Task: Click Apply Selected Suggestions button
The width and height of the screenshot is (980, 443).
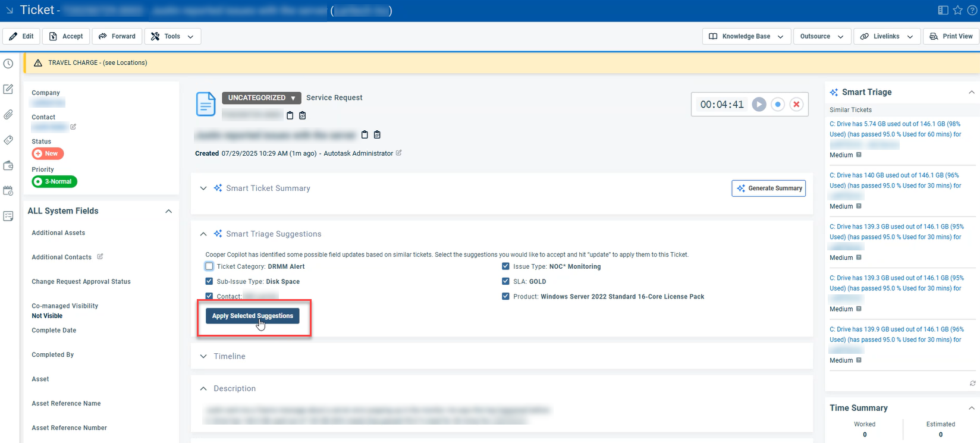Action: coord(252,316)
